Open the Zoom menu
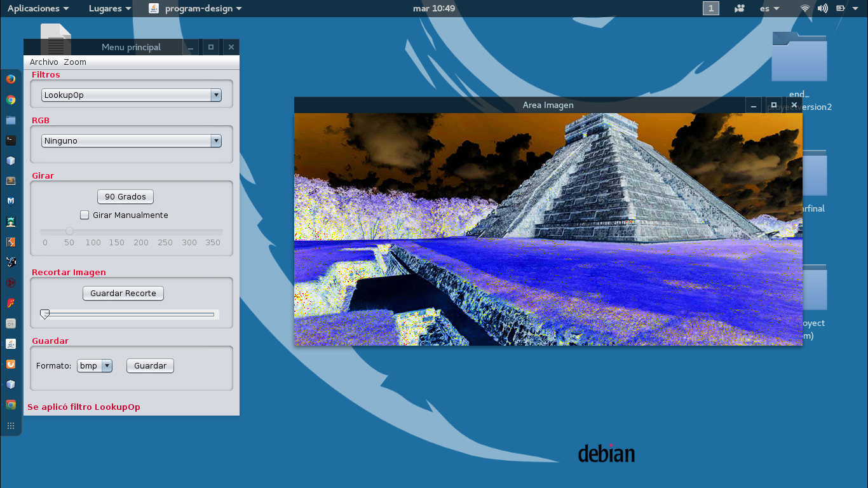The width and height of the screenshot is (868, 488). [74, 62]
